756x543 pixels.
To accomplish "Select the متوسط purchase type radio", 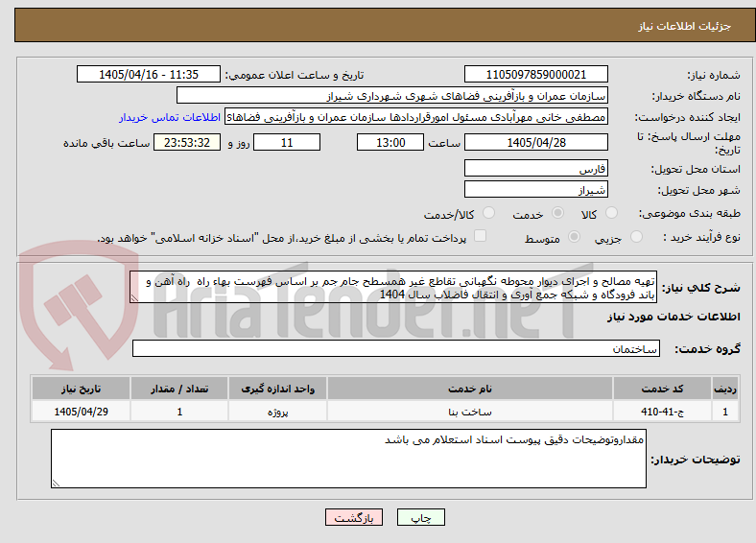I will 574,236.
